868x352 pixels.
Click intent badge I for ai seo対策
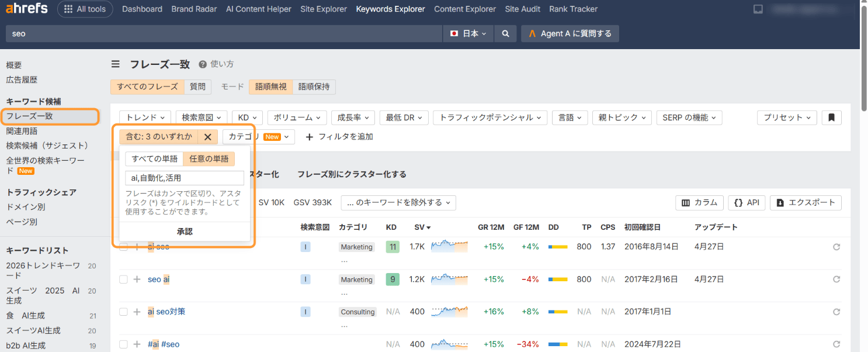click(305, 312)
